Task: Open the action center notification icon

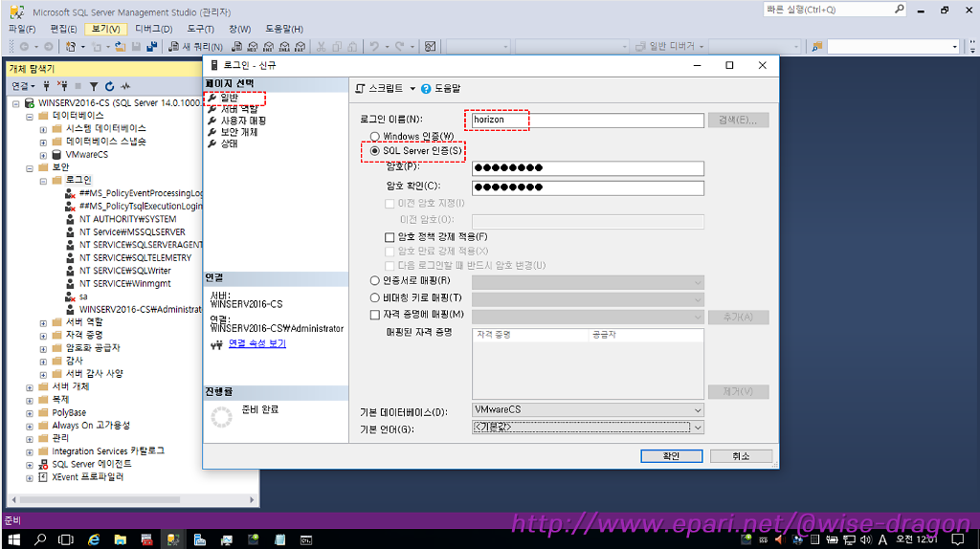Action: (957, 539)
